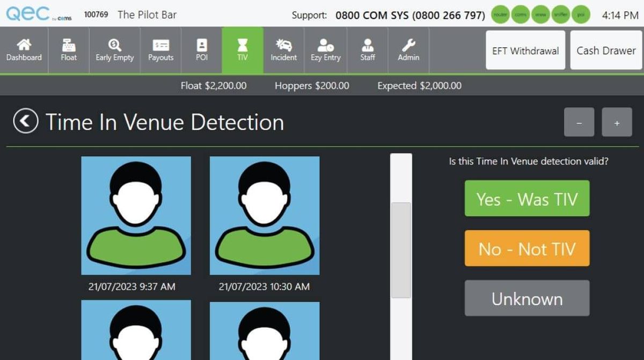Open Incident reporting
Screen dimensions: 644x360
tap(283, 50)
